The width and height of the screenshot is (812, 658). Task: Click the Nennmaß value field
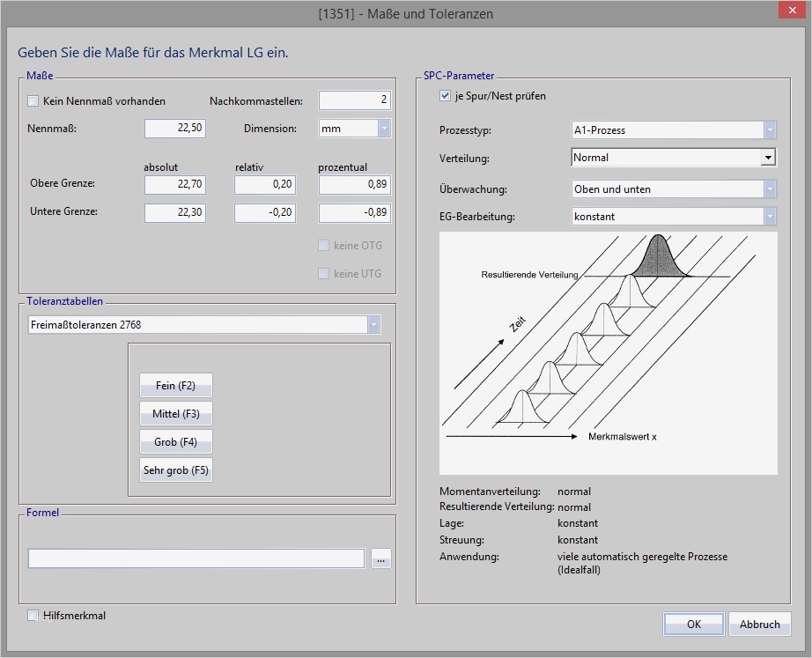175,129
